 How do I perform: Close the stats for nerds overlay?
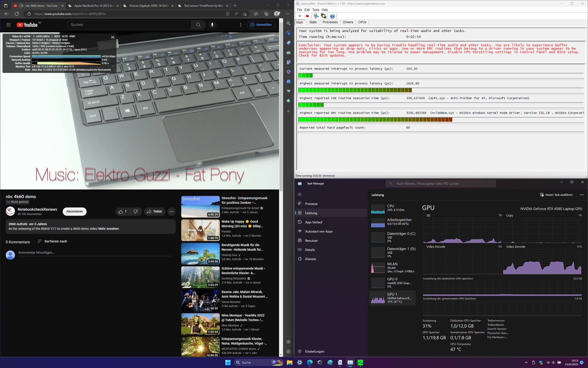point(112,37)
